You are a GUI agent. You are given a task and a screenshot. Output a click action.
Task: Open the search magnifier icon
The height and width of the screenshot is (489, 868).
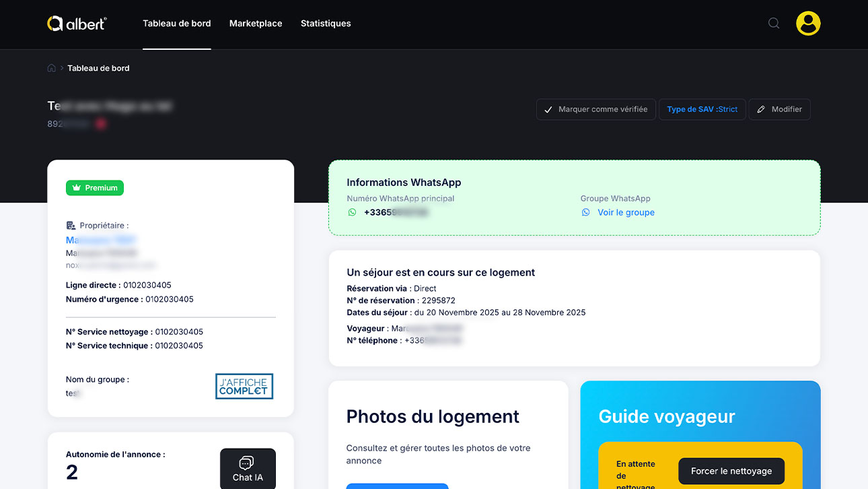774,24
